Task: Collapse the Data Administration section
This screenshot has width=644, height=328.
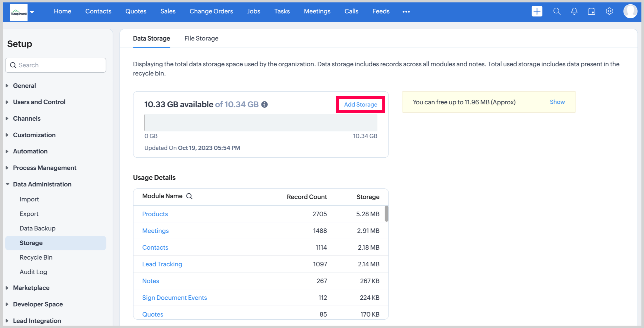Action: tap(42, 184)
